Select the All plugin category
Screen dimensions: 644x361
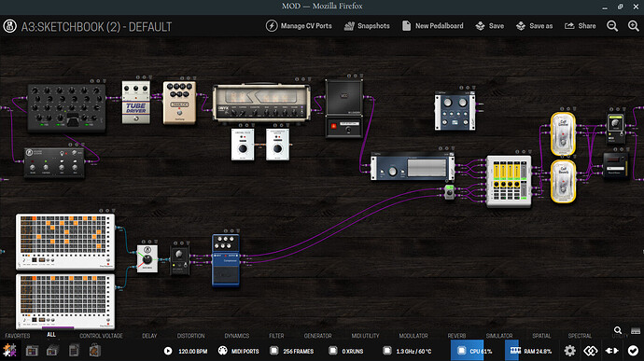point(51,335)
